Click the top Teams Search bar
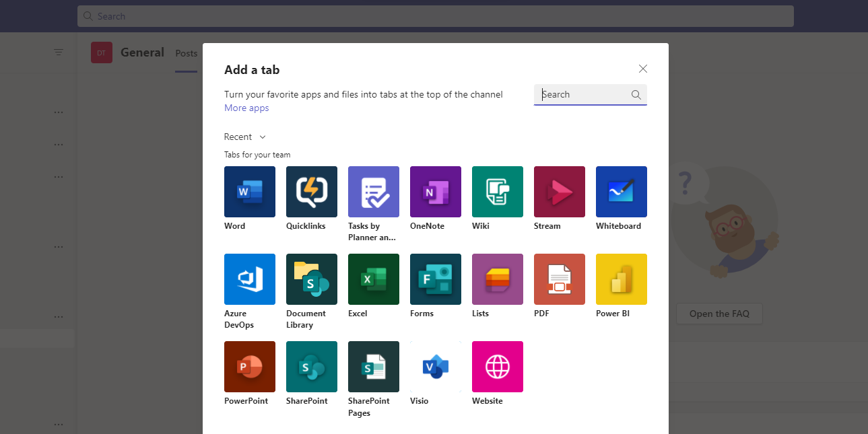Viewport: 868px width, 434px height. tap(436, 16)
